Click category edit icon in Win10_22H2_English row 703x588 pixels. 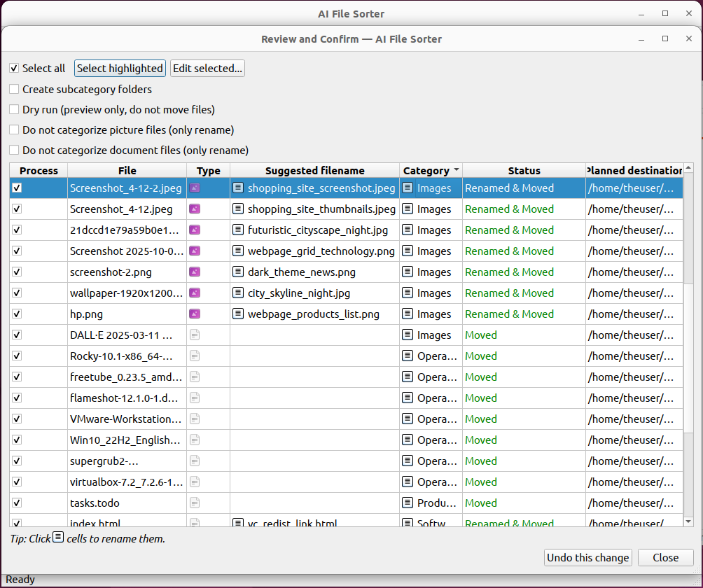(x=408, y=440)
